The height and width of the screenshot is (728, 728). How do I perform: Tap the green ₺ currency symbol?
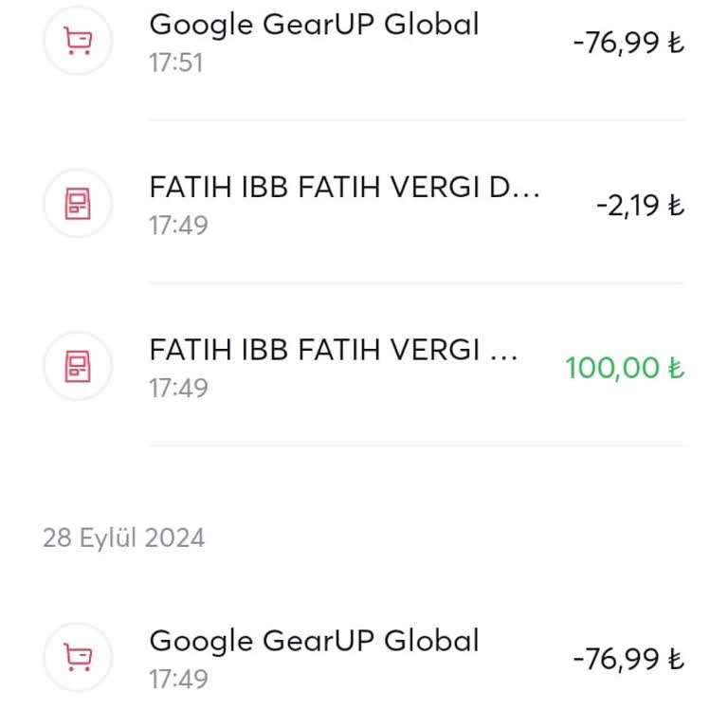tap(675, 368)
